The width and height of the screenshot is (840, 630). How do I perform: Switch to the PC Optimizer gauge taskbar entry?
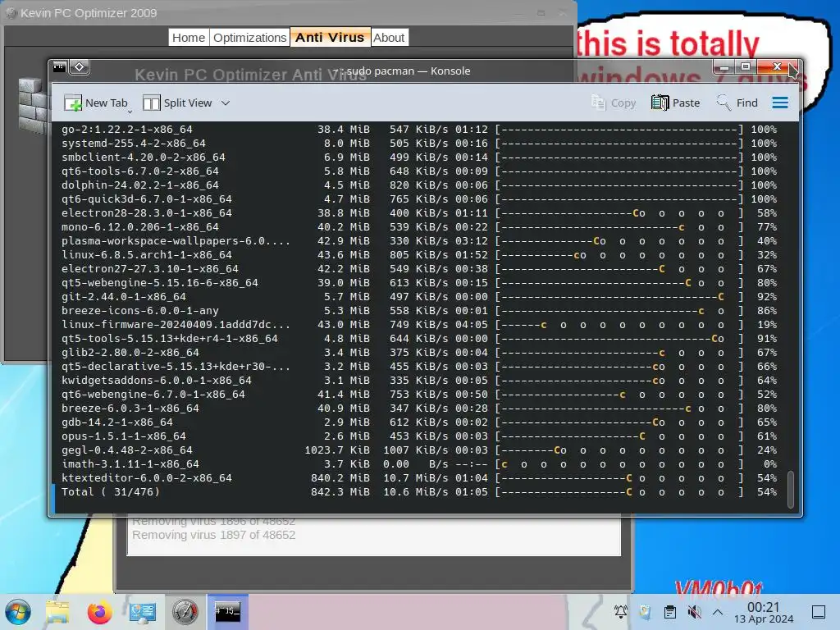coord(185,612)
